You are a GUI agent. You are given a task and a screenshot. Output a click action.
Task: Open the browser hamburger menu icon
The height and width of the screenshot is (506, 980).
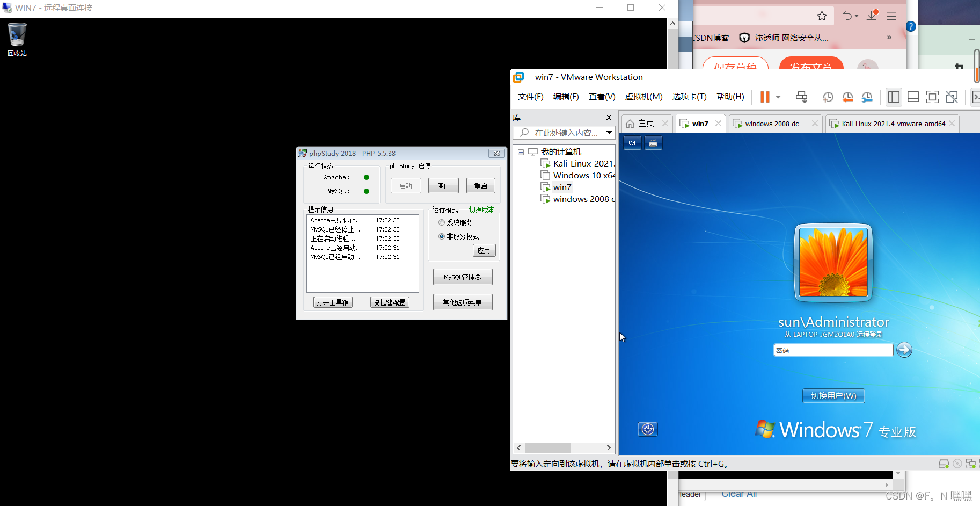(891, 16)
